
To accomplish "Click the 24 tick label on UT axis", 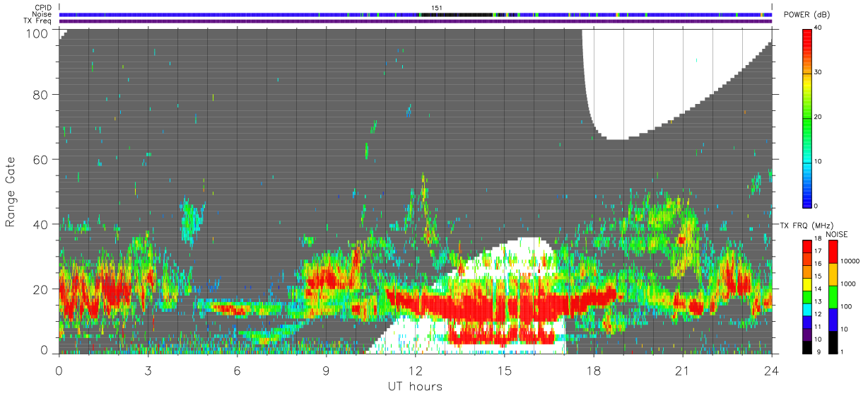I will click(x=772, y=370).
